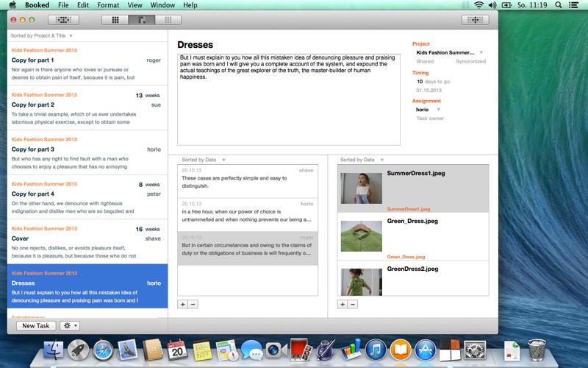Open the note starting 'These cases are perfectly simple'
Viewport: 588px width, 368px height.
(x=248, y=181)
